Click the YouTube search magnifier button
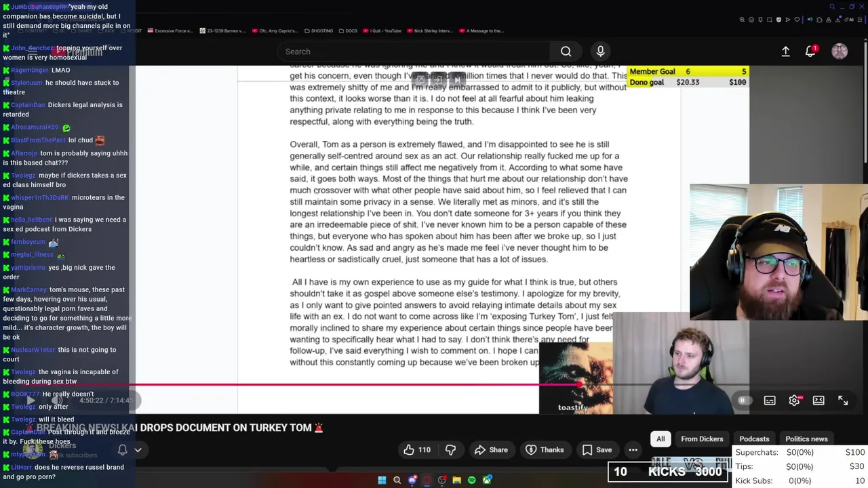868x488 pixels. 566,52
